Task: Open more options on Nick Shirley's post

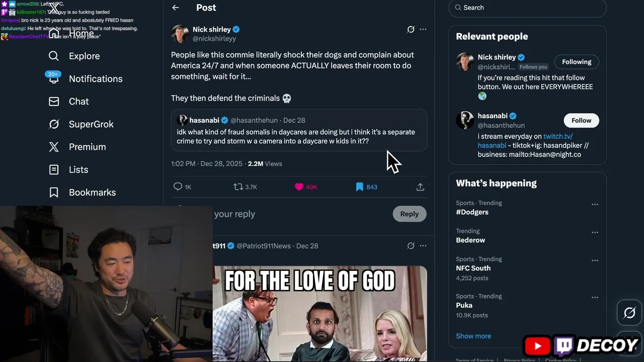Action: [423, 29]
